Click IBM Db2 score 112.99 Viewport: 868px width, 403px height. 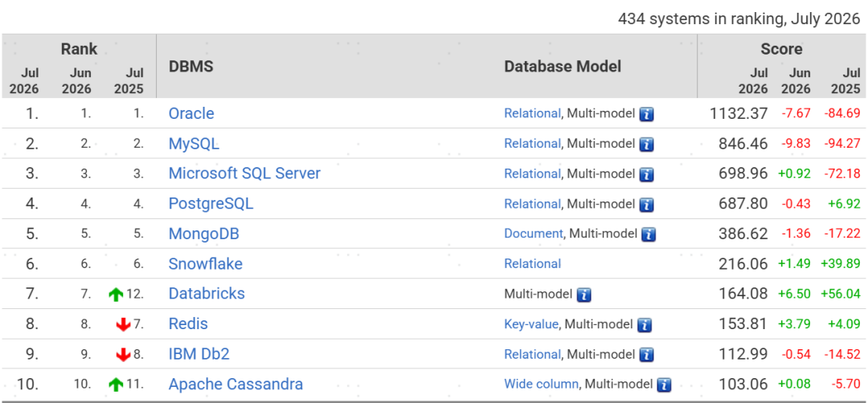point(743,354)
